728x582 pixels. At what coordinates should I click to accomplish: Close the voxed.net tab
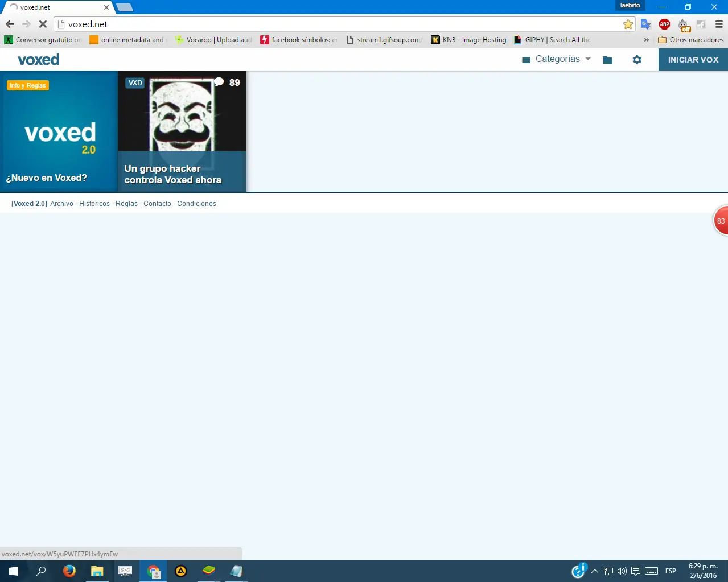pyautogui.click(x=106, y=7)
